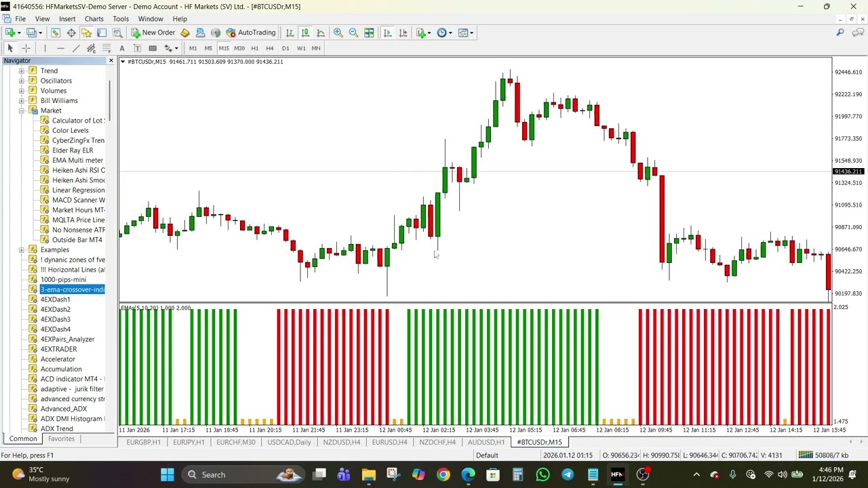This screenshot has width=868, height=488.
Task: Select the horizontal line drawing tool
Action: pos(60,48)
